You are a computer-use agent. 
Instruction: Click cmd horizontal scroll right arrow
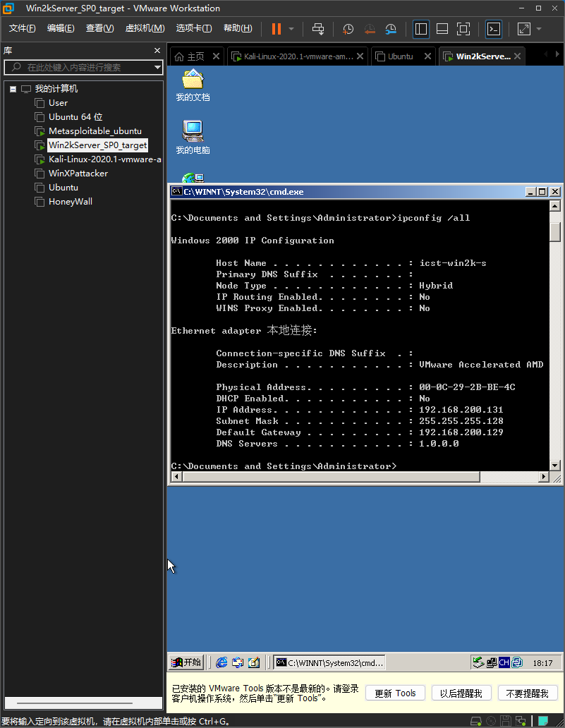544,477
